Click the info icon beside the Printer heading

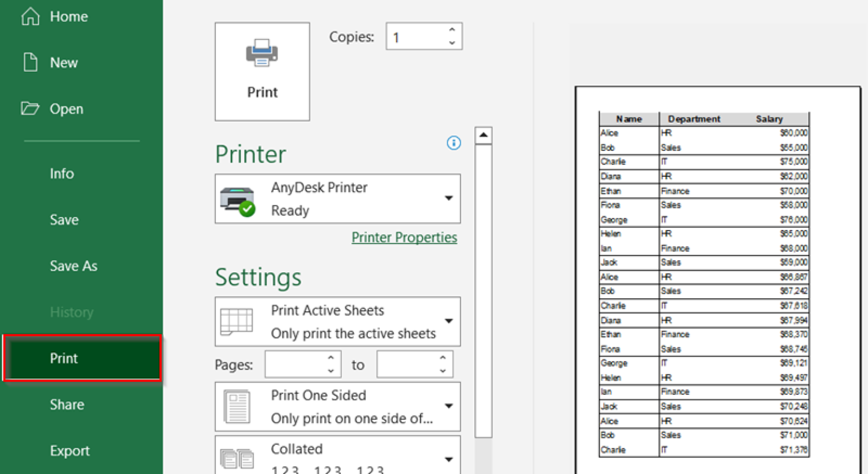[x=454, y=143]
